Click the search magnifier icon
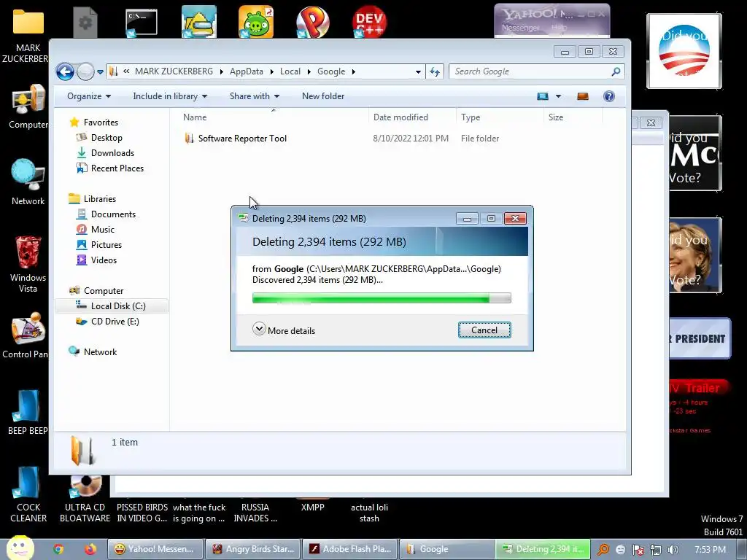This screenshot has width=747, height=560. (616, 71)
